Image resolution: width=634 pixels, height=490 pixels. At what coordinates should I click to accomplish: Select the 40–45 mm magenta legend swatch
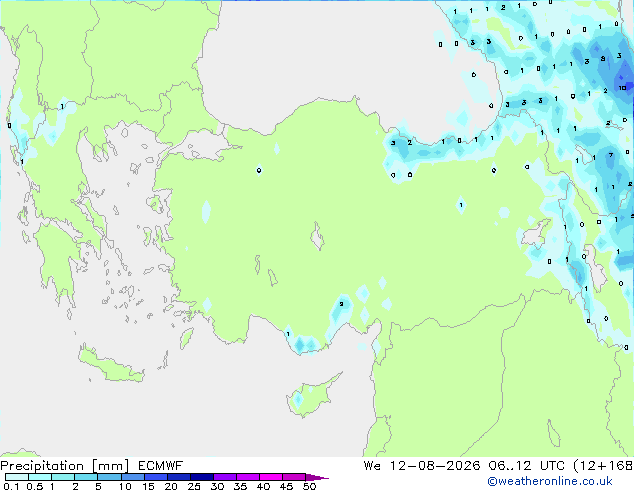click(271, 477)
